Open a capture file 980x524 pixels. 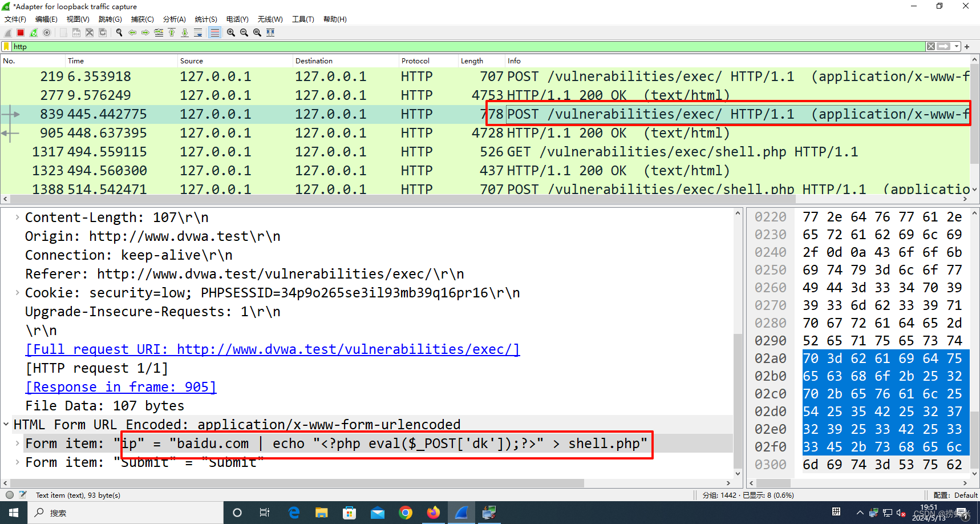click(63, 33)
